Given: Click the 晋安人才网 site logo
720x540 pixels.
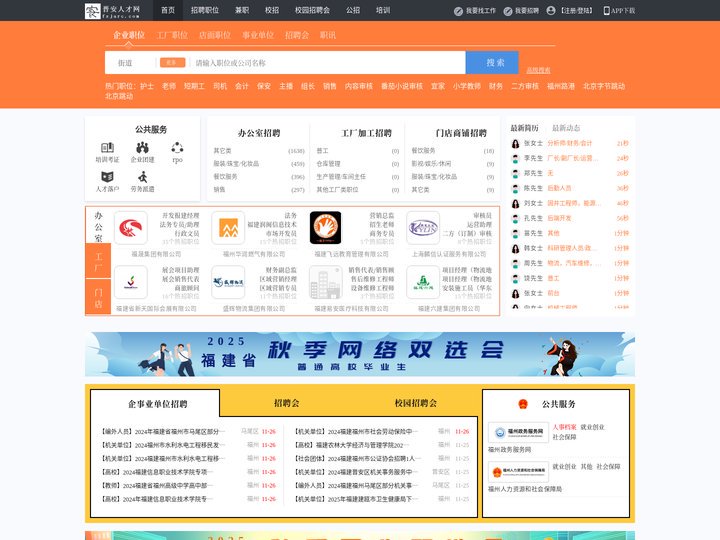Looking at the screenshot, I should [113, 11].
